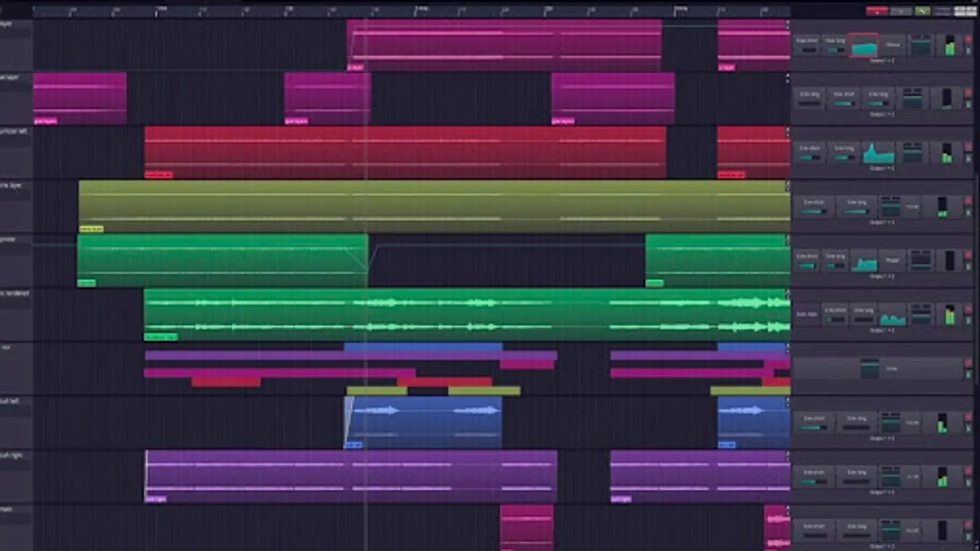The height and width of the screenshot is (551, 980).
Task: Click the level meter of the top pink track
Action: 949,45
